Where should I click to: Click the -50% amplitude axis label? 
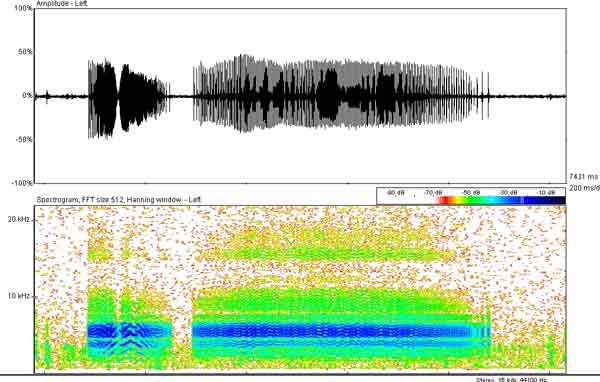[24, 140]
